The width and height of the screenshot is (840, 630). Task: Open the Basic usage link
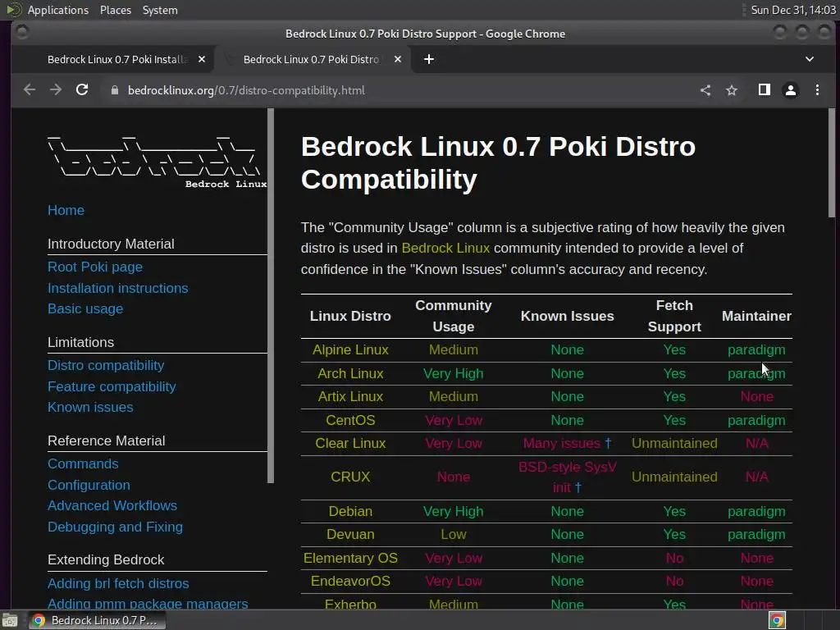click(85, 309)
